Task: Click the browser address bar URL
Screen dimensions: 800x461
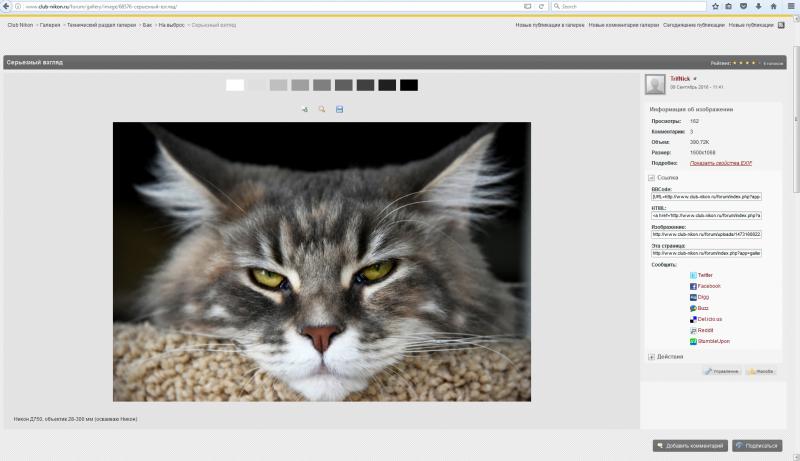Action: pos(102,7)
